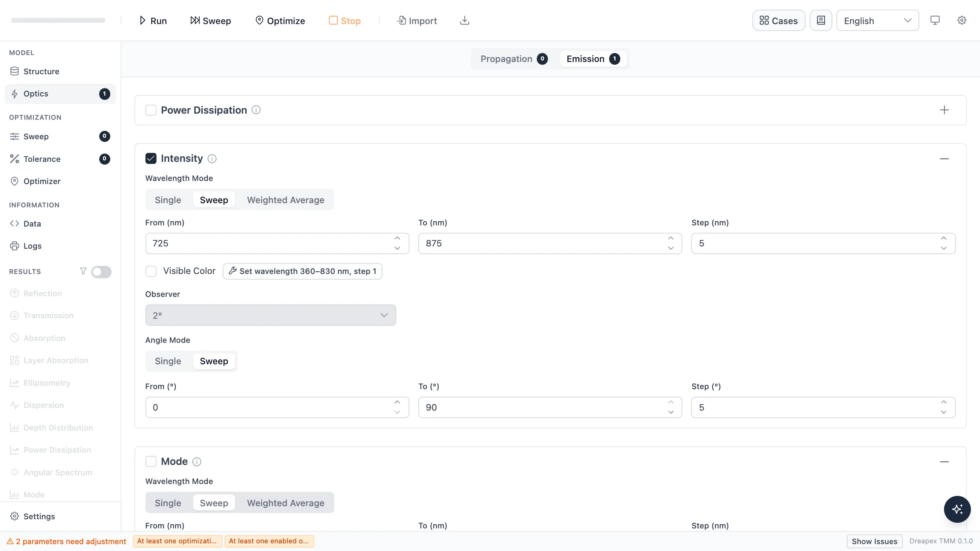This screenshot has width=980, height=551.
Task: Click the filter funnel icon beside Results
Action: (x=83, y=271)
